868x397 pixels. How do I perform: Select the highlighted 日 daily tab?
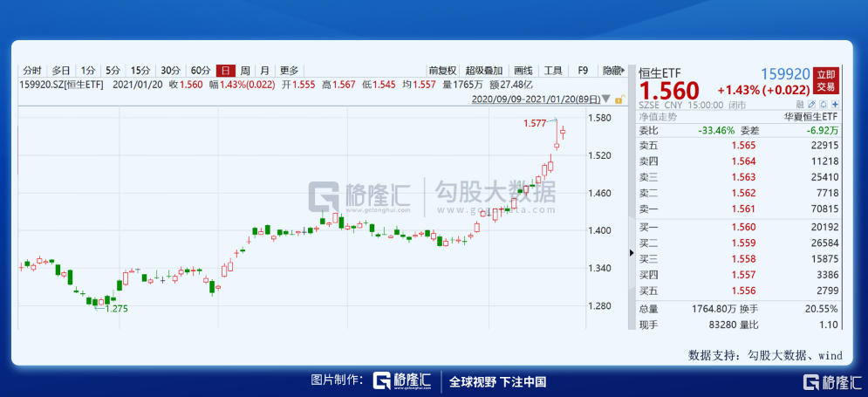click(x=225, y=71)
